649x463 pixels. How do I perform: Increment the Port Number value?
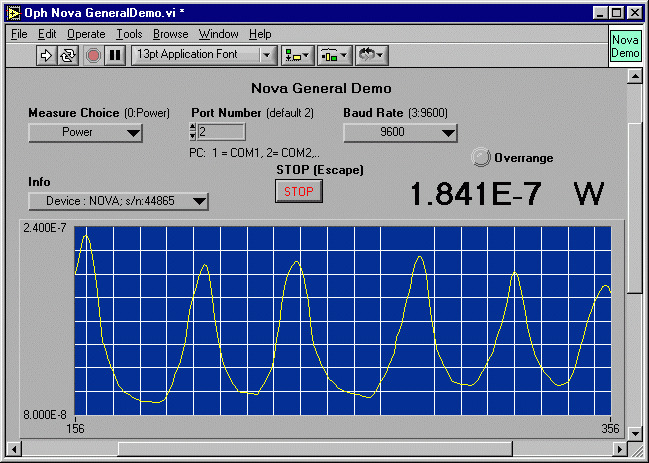click(x=193, y=127)
